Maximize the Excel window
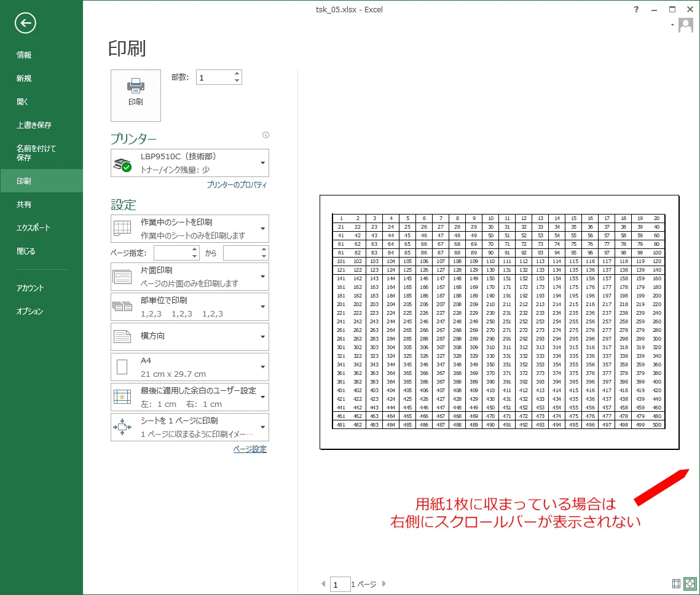 pyautogui.click(x=672, y=9)
